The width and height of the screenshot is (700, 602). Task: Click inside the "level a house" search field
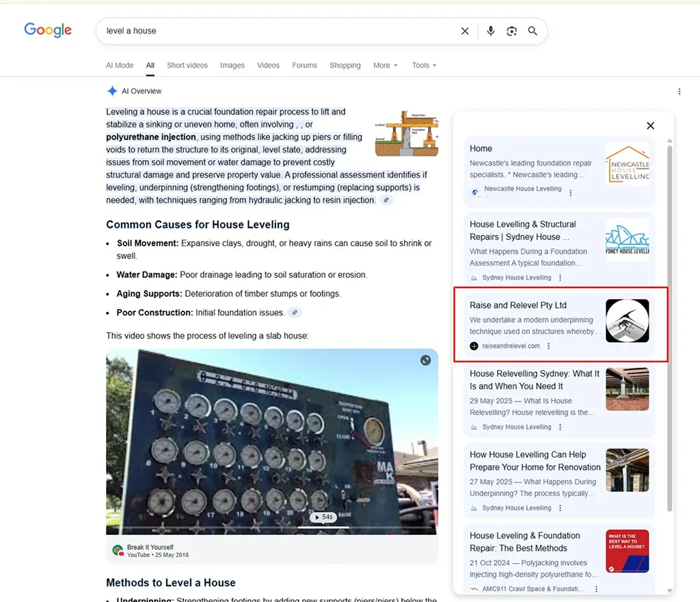(x=273, y=31)
